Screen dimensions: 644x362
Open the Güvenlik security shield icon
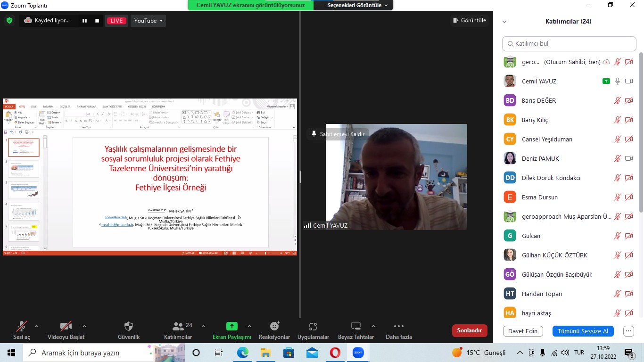(x=128, y=326)
